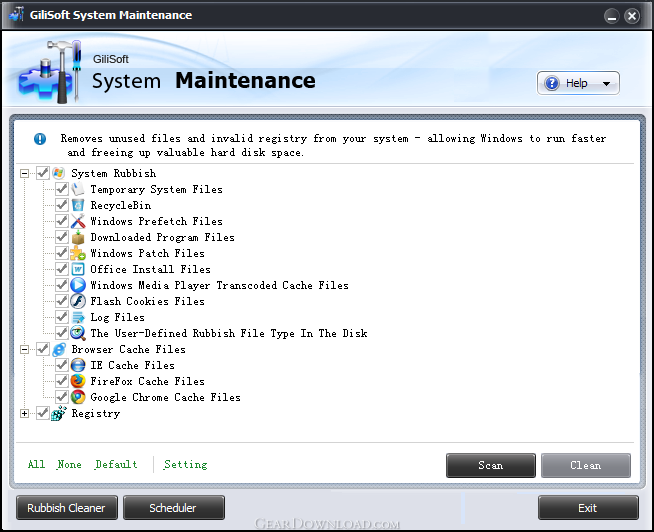The height and width of the screenshot is (532, 654).
Task: Select 'Windows Prefetch Files' tree row text
Action: [x=156, y=221]
